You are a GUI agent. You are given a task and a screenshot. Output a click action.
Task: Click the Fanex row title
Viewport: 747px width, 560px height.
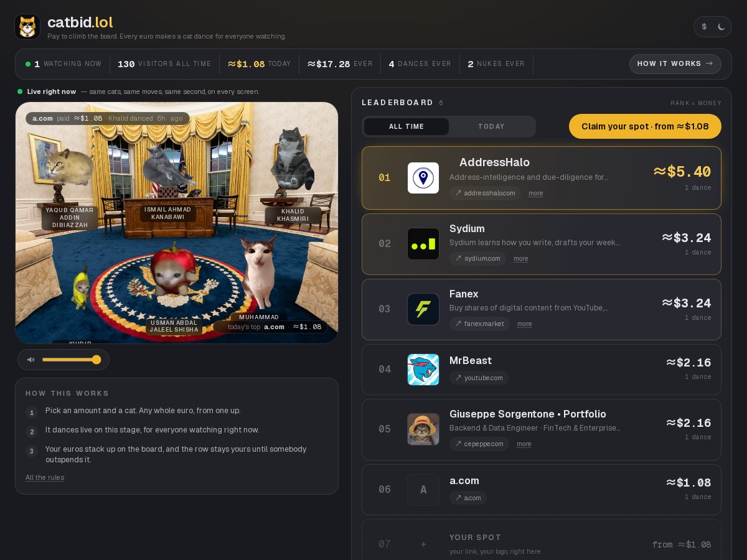[x=464, y=294]
